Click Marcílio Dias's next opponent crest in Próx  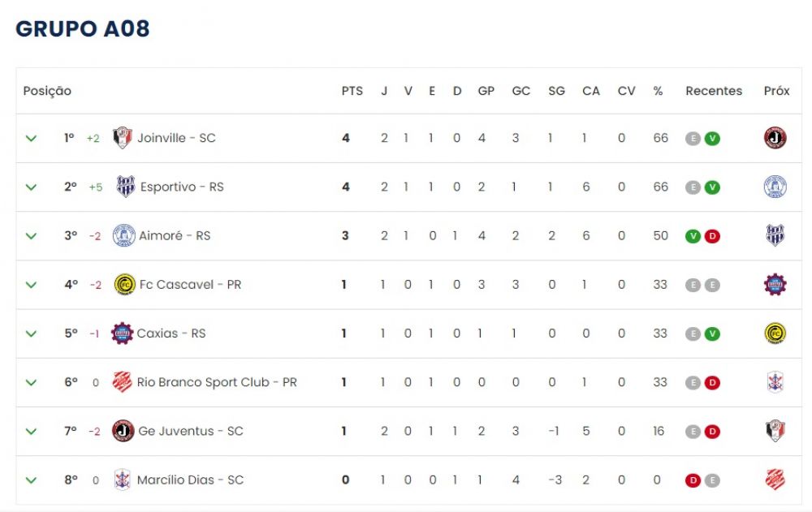tap(775, 480)
